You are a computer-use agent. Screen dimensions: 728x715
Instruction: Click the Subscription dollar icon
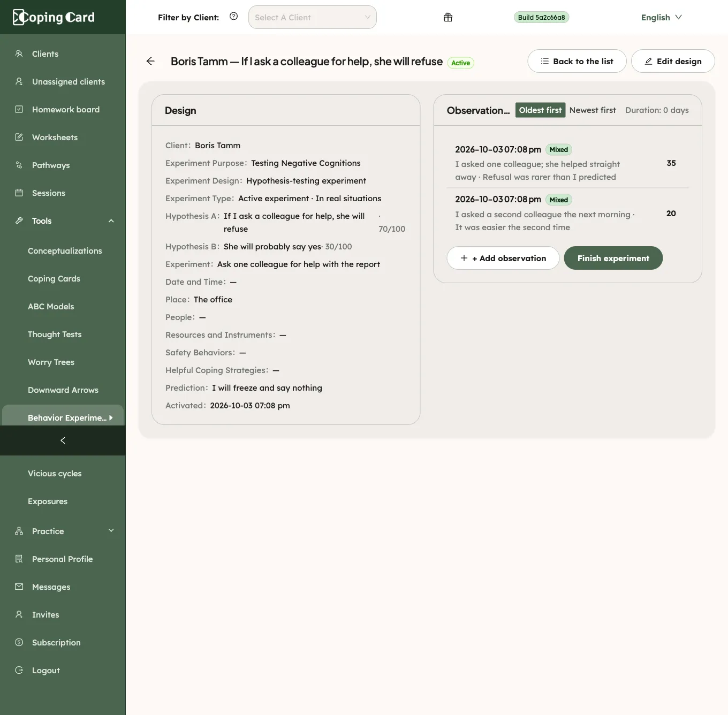point(19,642)
